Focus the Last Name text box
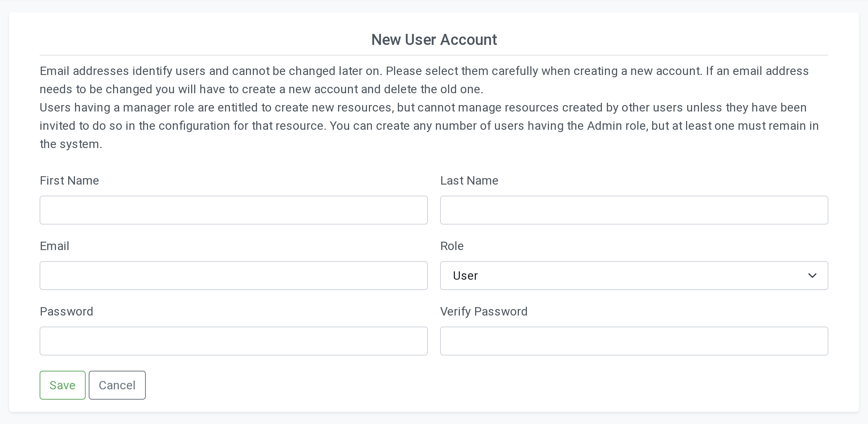The width and height of the screenshot is (868, 424). point(634,210)
